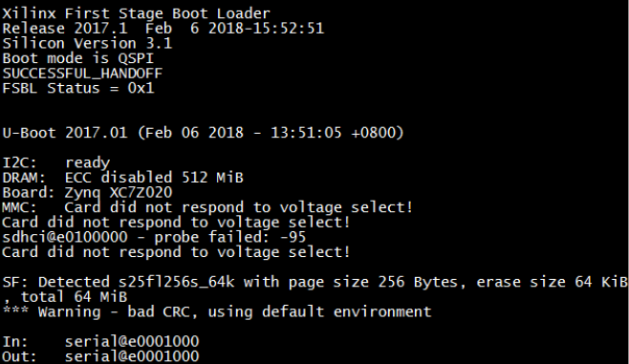The image size is (629, 364).
Task: Select the 'SUCCESSFUL_HANDOFF' text
Action: (82, 74)
